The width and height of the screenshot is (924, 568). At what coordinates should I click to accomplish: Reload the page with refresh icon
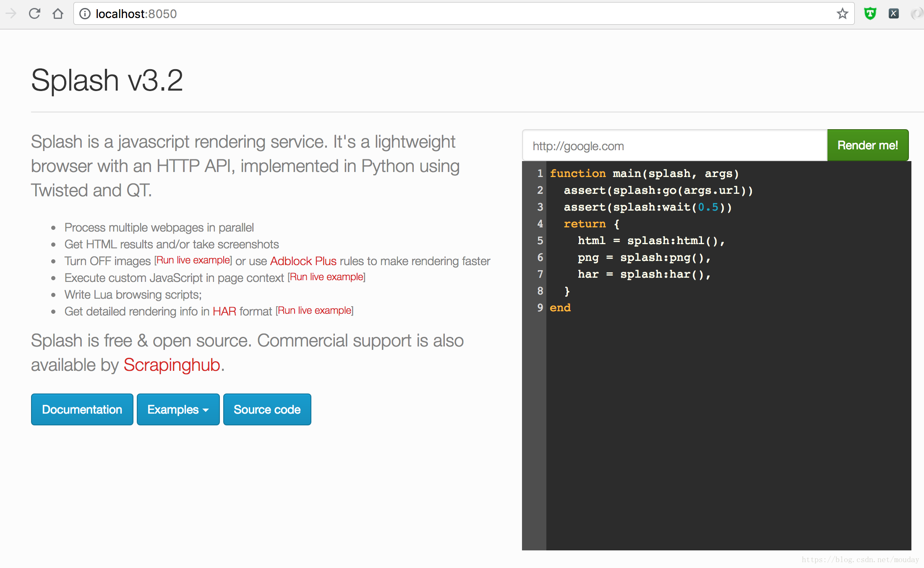(x=34, y=14)
